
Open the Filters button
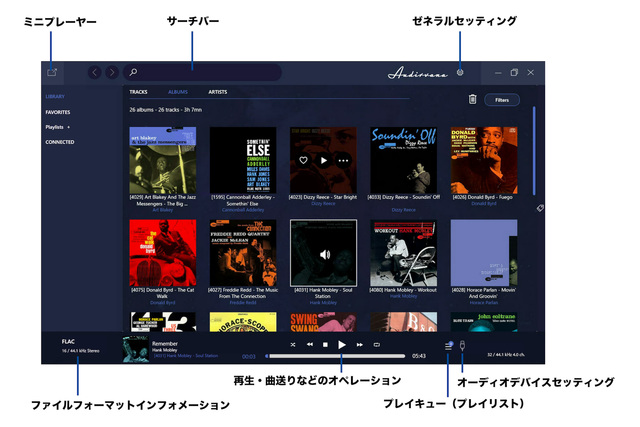[x=502, y=100]
